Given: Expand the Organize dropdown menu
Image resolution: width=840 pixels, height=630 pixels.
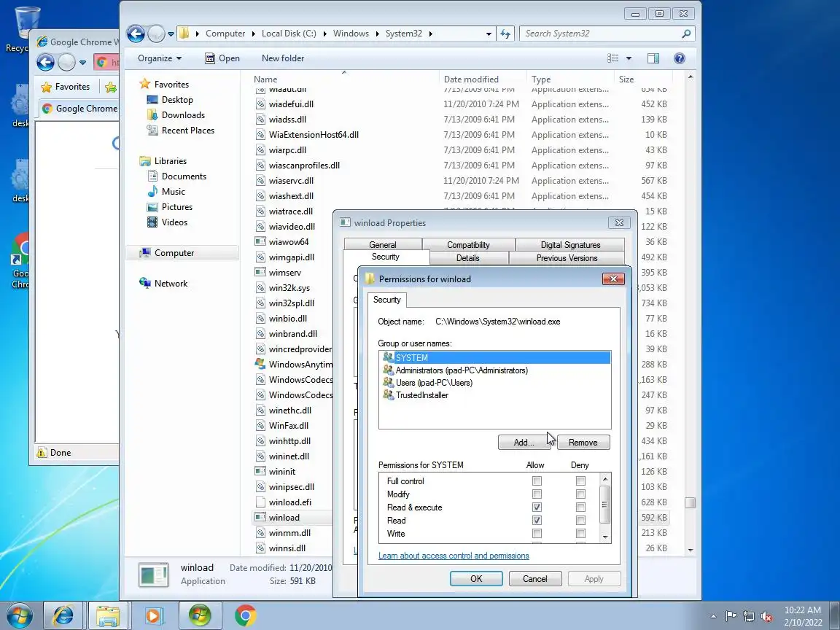Looking at the screenshot, I should [x=160, y=58].
